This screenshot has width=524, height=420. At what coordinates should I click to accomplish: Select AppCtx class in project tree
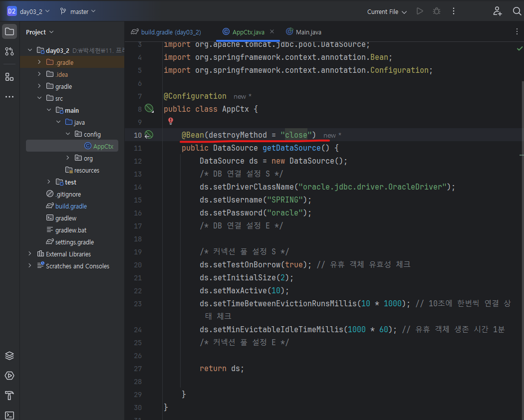coord(72,146)
